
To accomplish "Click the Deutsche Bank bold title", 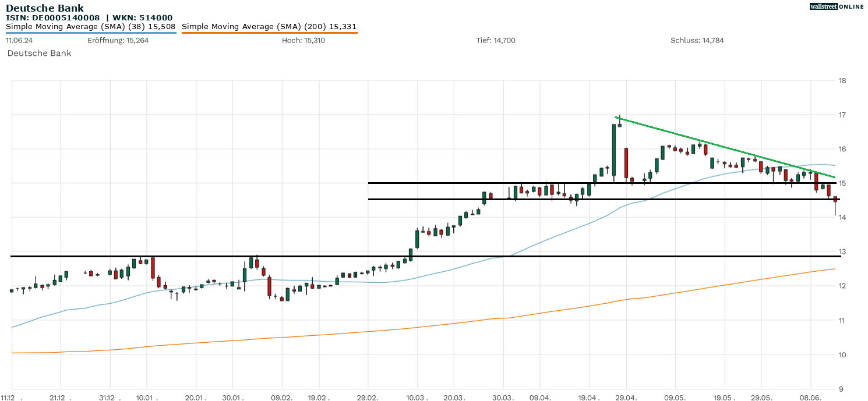I will click(45, 8).
